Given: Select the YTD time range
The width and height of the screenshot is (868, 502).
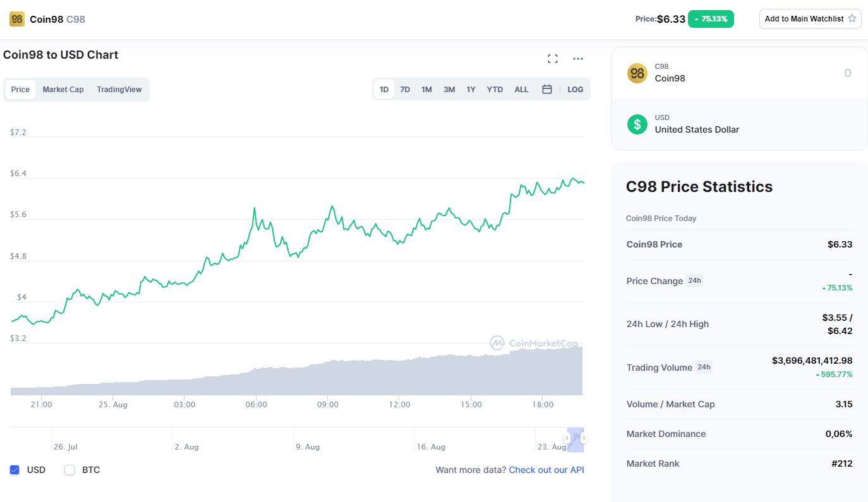Looking at the screenshot, I should [495, 90].
